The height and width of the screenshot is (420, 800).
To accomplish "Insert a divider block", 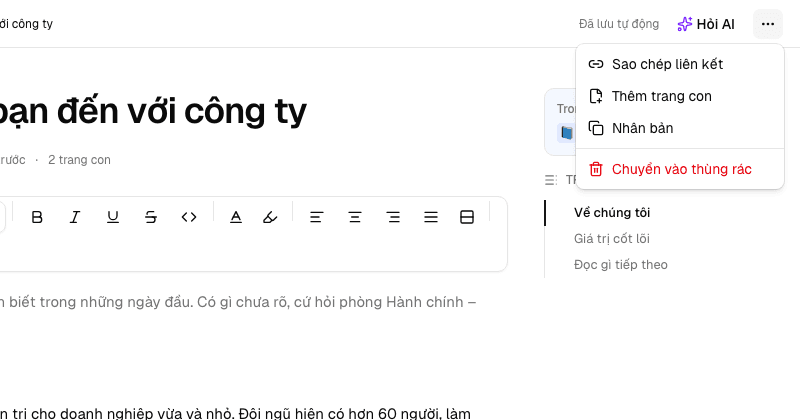I will pos(467,217).
